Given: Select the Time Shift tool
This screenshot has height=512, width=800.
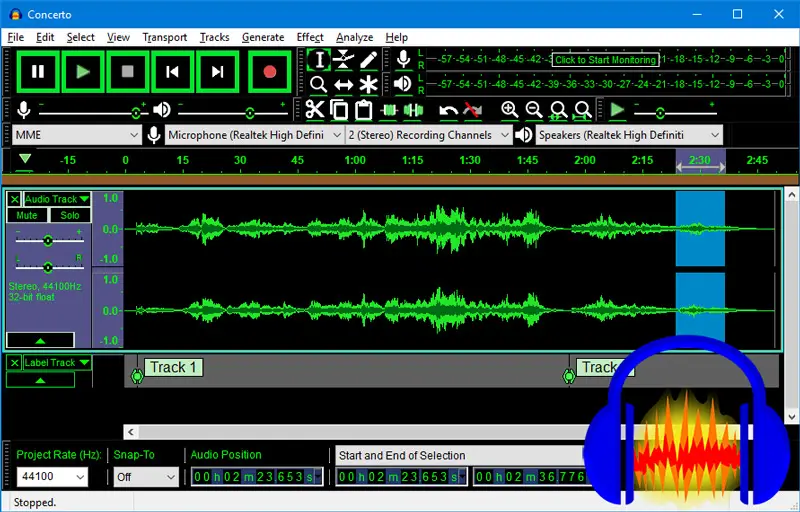Looking at the screenshot, I should coord(343,84).
